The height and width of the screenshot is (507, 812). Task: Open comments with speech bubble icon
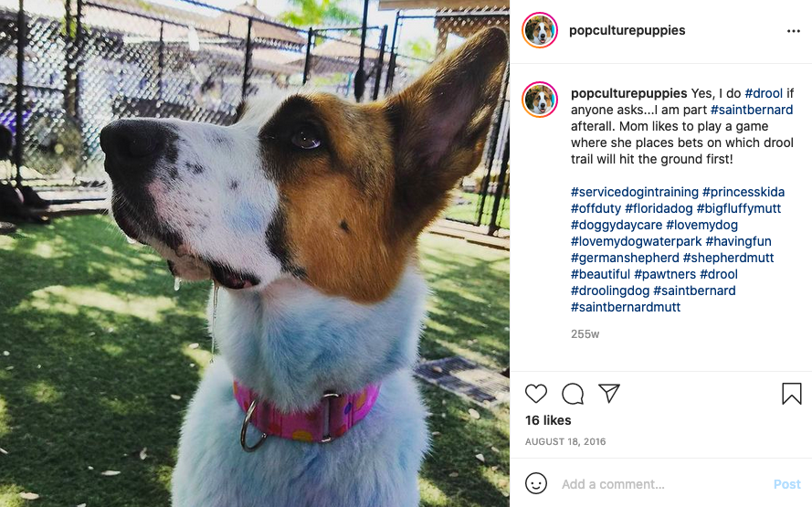click(x=573, y=394)
